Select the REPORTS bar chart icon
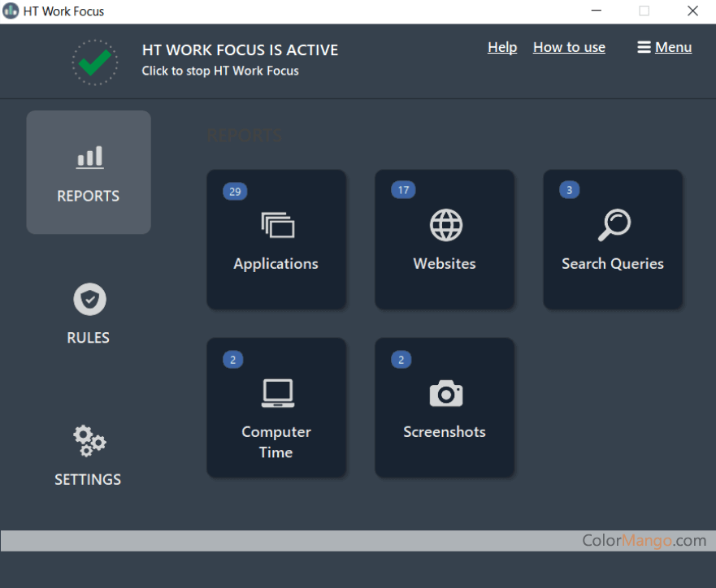Viewport: 716px width, 588px height. (88, 157)
